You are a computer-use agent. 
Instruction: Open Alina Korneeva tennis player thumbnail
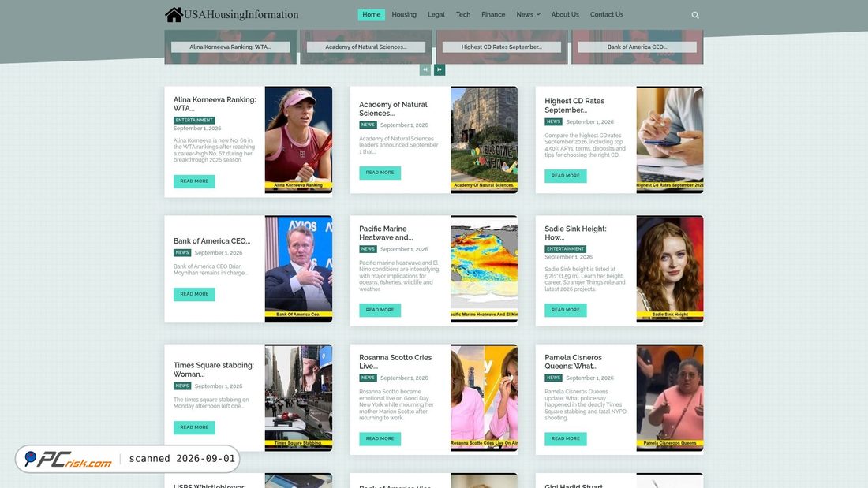coord(298,140)
